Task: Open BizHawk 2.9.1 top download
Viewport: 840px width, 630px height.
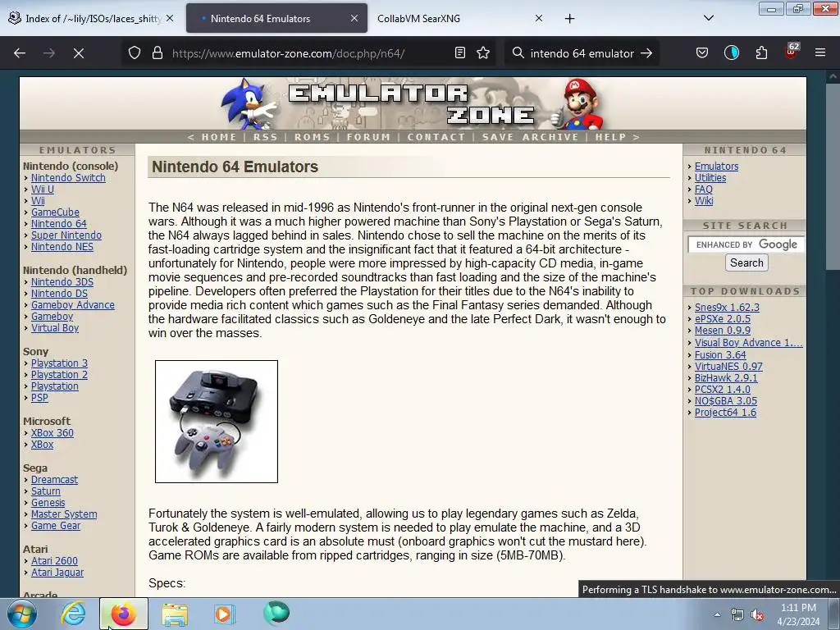Action: 726,377
